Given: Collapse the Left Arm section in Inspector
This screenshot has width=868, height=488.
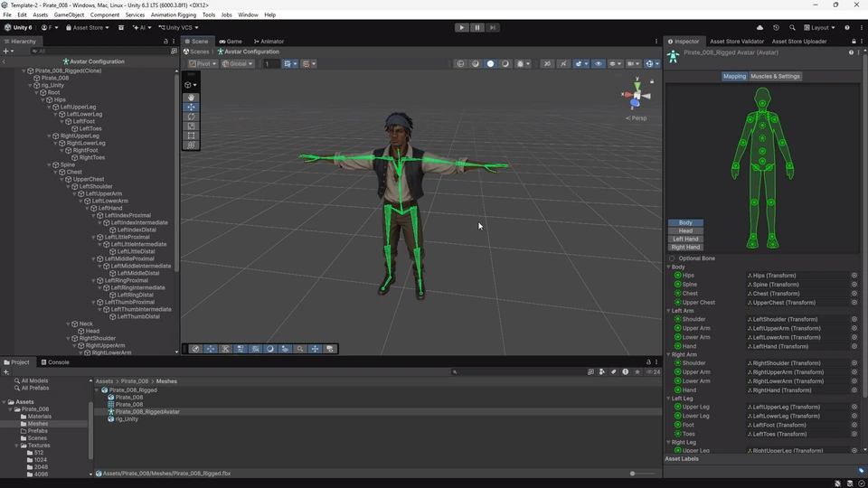Looking at the screenshot, I should [669, 311].
